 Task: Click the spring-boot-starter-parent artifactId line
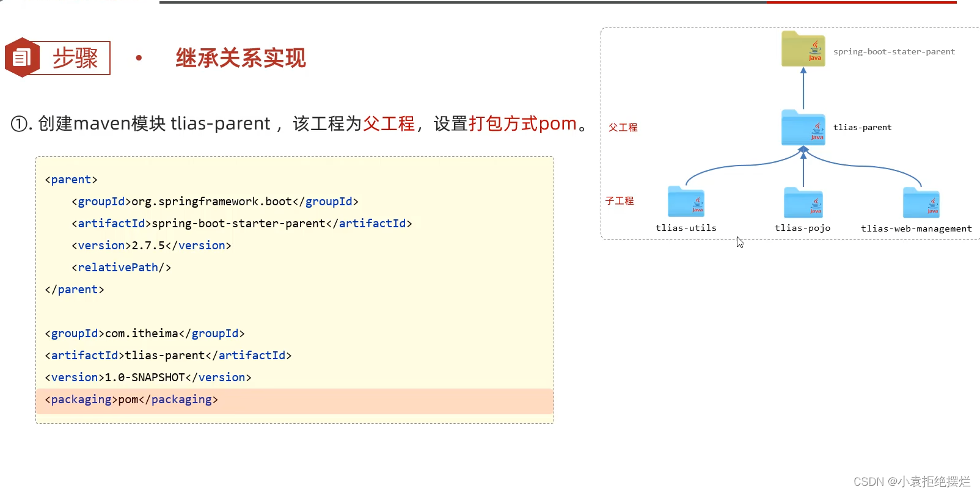tap(242, 224)
